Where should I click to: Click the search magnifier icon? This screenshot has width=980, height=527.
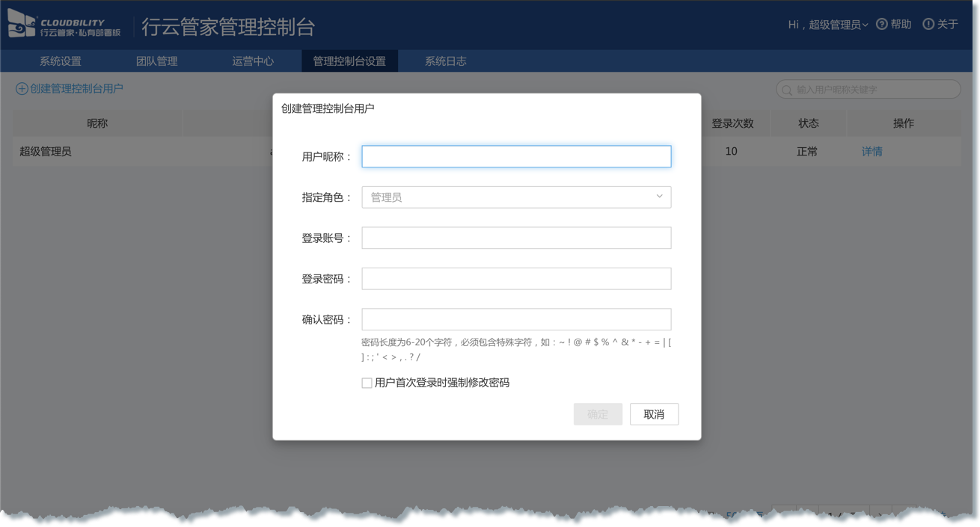click(x=787, y=90)
